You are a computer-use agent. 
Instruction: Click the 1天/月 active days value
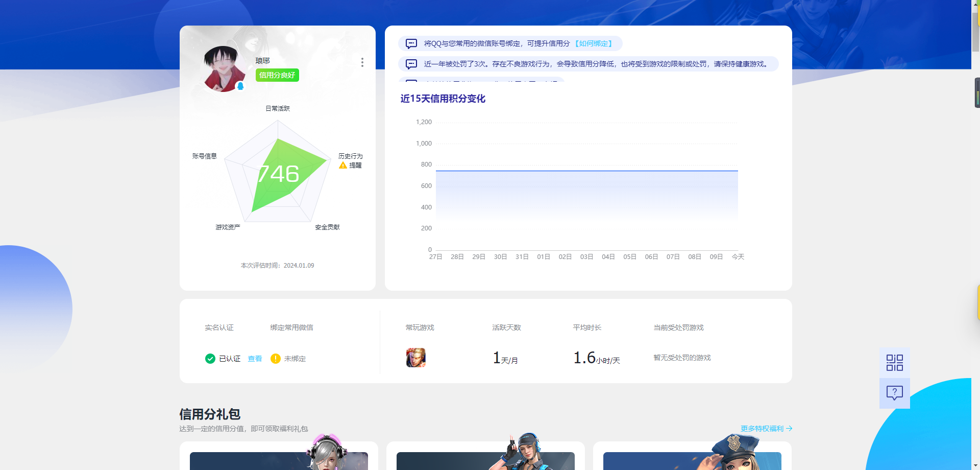505,358
